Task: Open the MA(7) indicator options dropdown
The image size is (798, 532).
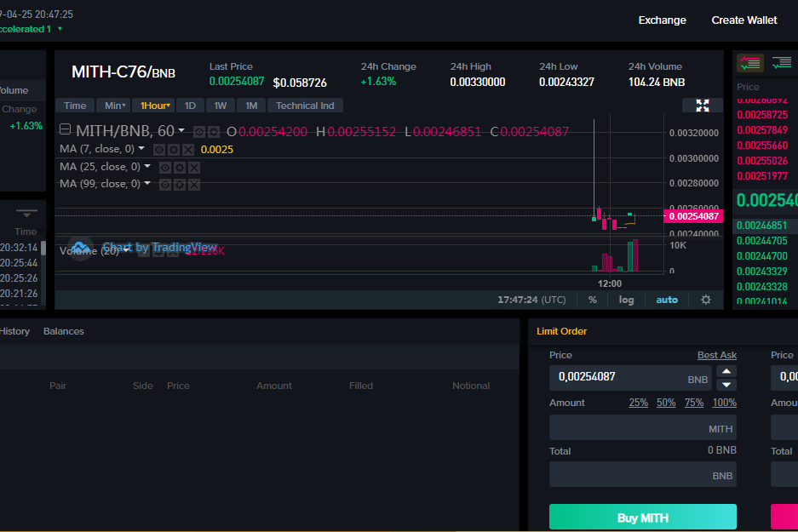Action: coord(141,149)
